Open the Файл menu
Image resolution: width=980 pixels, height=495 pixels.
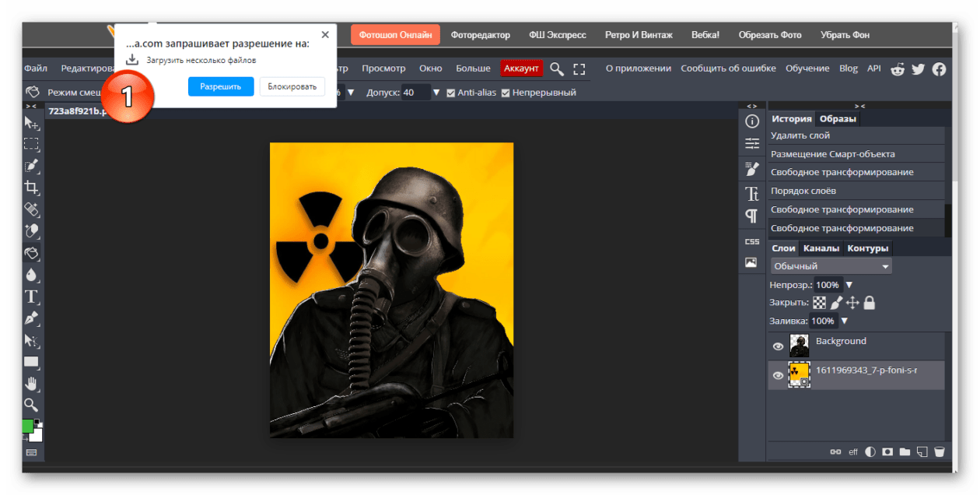36,68
